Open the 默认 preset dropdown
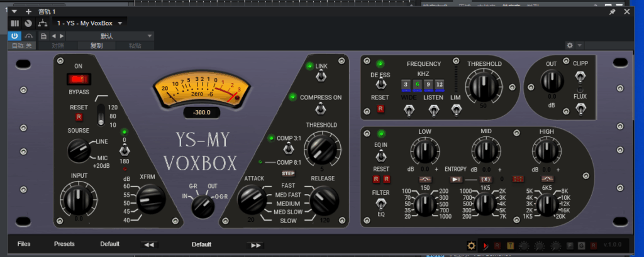Image resolution: width=644 pixels, height=257 pixels. pos(109,36)
